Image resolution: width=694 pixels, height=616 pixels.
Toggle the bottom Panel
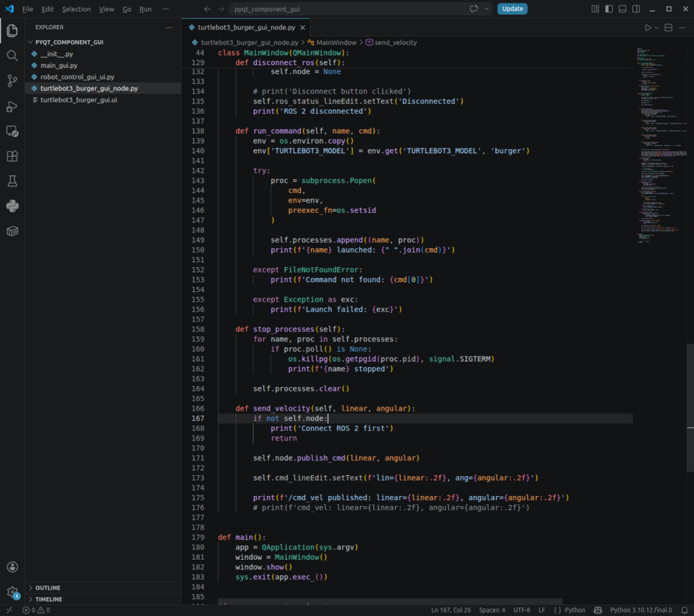(x=622, y=9)
